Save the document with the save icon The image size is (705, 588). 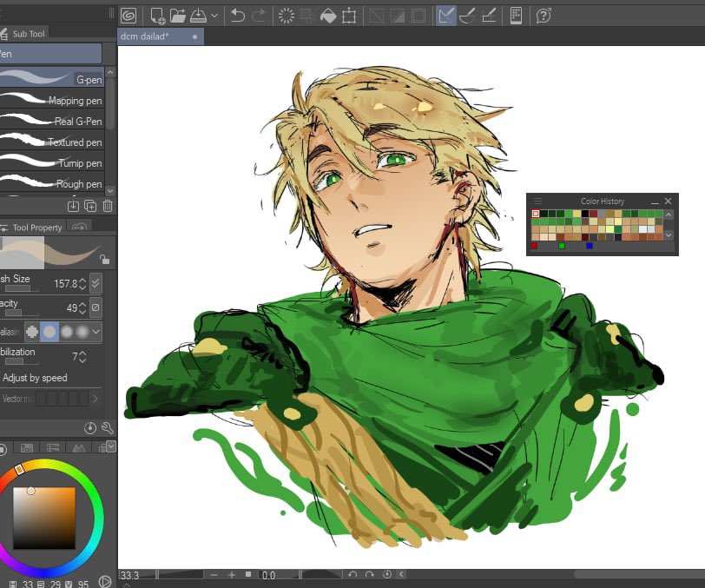[x=198, y=17]
